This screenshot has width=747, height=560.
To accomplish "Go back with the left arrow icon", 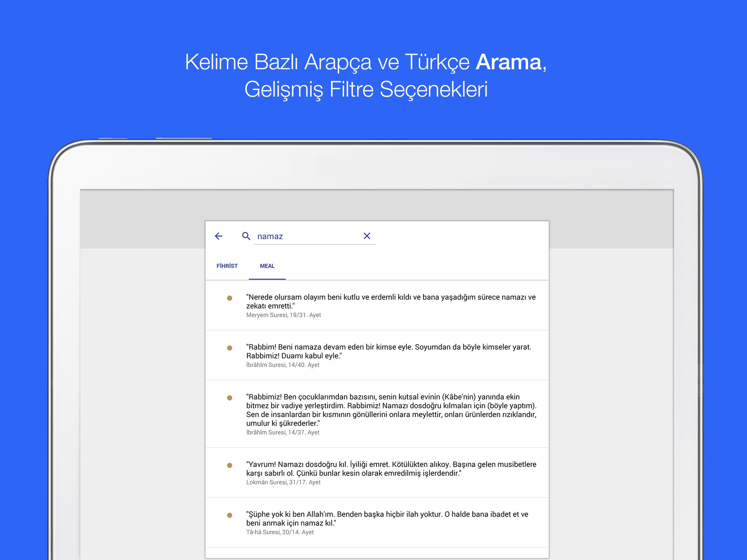I will click(x=218, y=236).
